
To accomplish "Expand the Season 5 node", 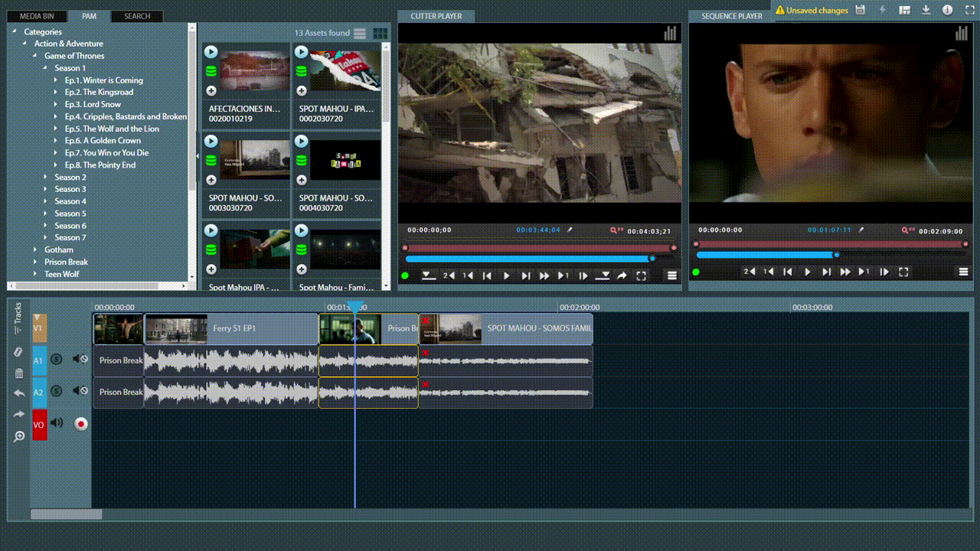I will 45,214.
